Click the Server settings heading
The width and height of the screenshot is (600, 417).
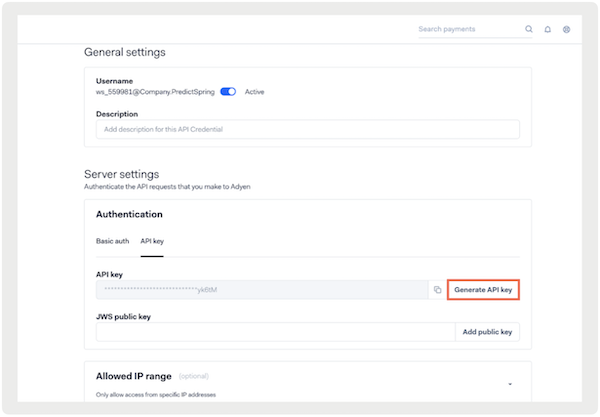[x=122, y=174]
